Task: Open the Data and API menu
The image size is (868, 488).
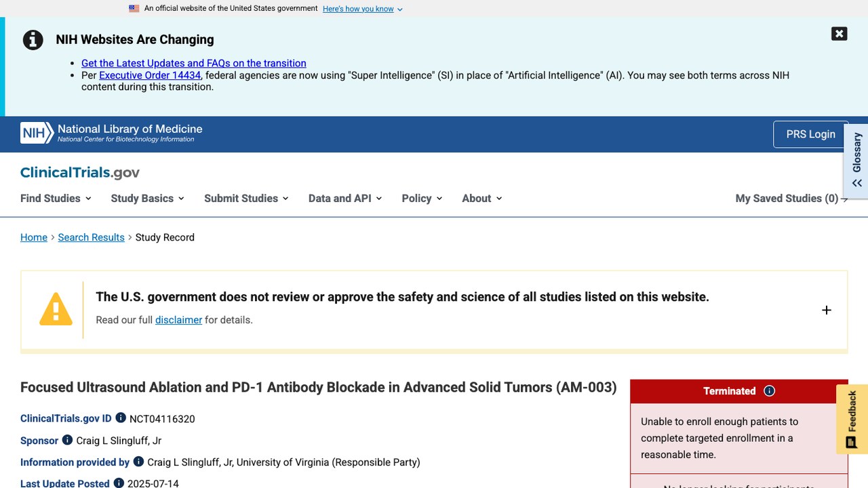Action: (x=345, y=198)
